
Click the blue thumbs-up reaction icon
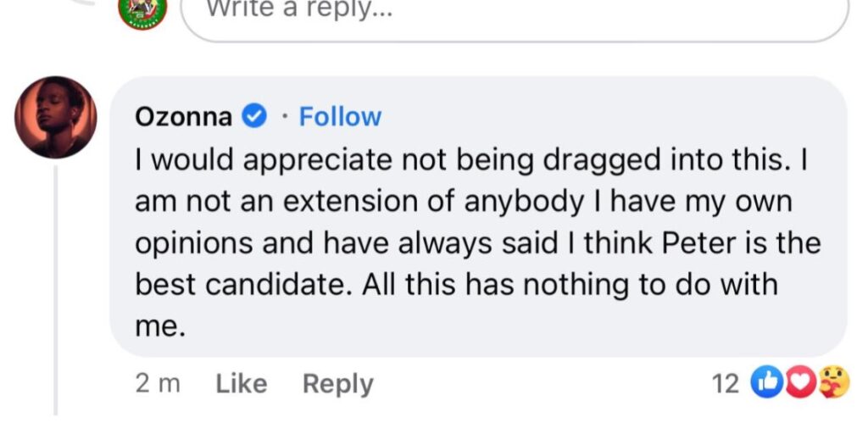point(765,384)
